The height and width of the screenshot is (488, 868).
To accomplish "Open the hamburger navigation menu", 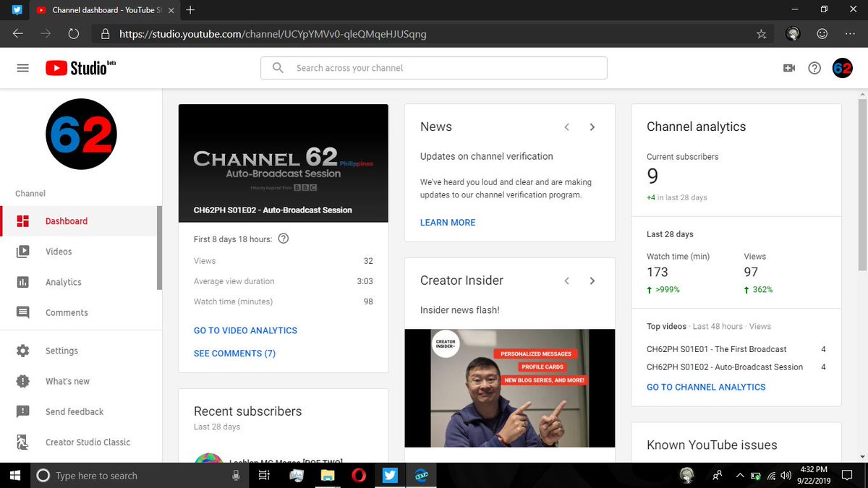I will [22, 68].
